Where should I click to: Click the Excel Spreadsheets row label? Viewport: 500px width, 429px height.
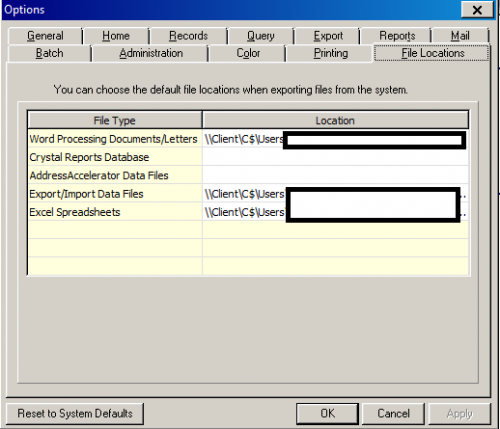pos(75,212)
